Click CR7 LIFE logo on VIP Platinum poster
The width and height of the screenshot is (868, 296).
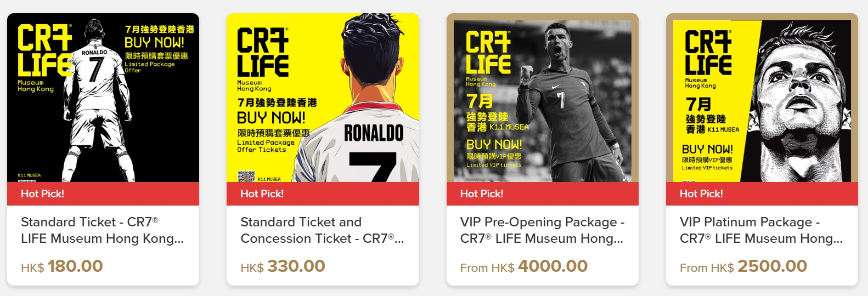pos(708,53)
